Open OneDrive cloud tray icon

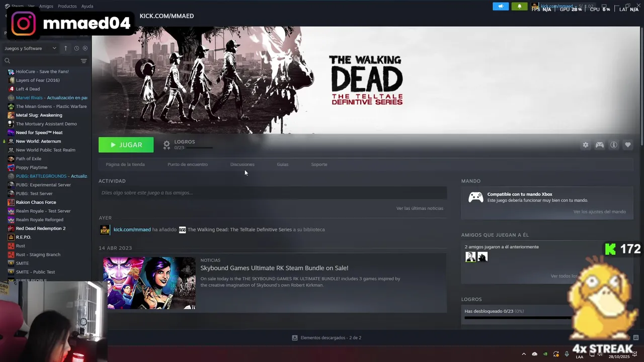click(535, 354)
